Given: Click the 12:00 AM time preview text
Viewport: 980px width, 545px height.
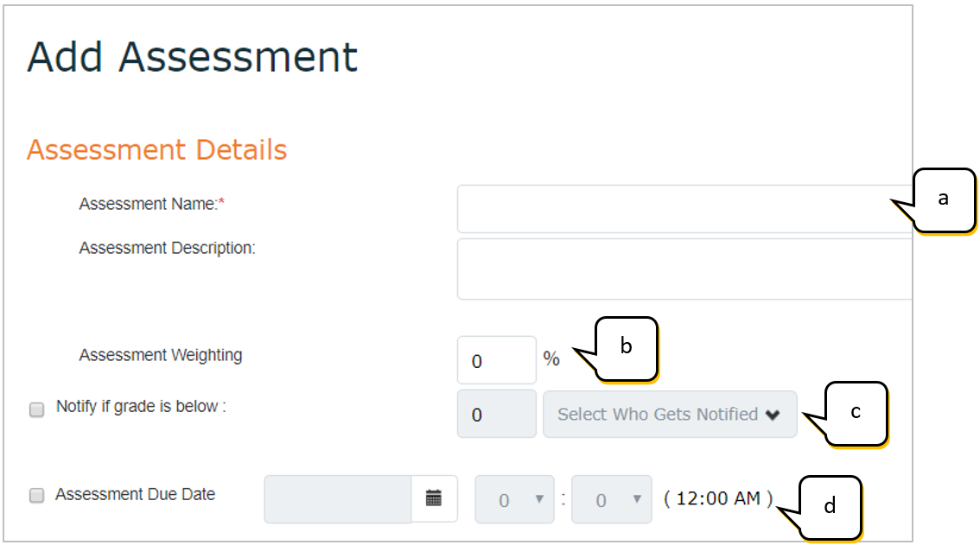Looking at the screenshot, I should pos(718,498).
